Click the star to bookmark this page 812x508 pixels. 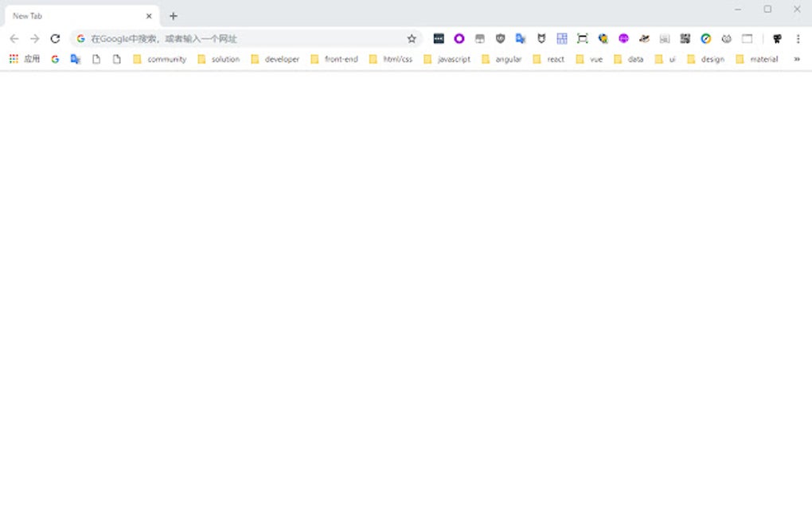click(x=412, y=37)
